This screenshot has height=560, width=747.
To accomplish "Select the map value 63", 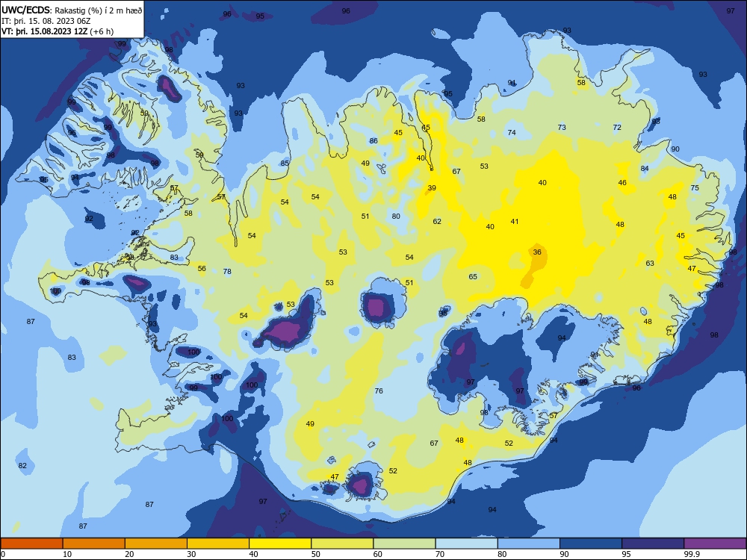I will [650, 263].
